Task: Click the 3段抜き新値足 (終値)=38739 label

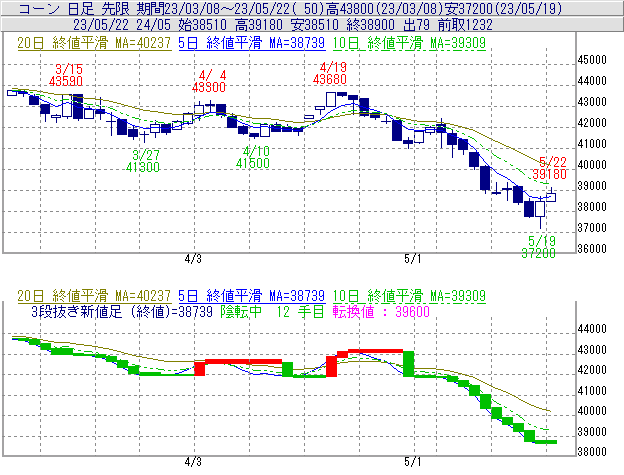Action: 122,311
